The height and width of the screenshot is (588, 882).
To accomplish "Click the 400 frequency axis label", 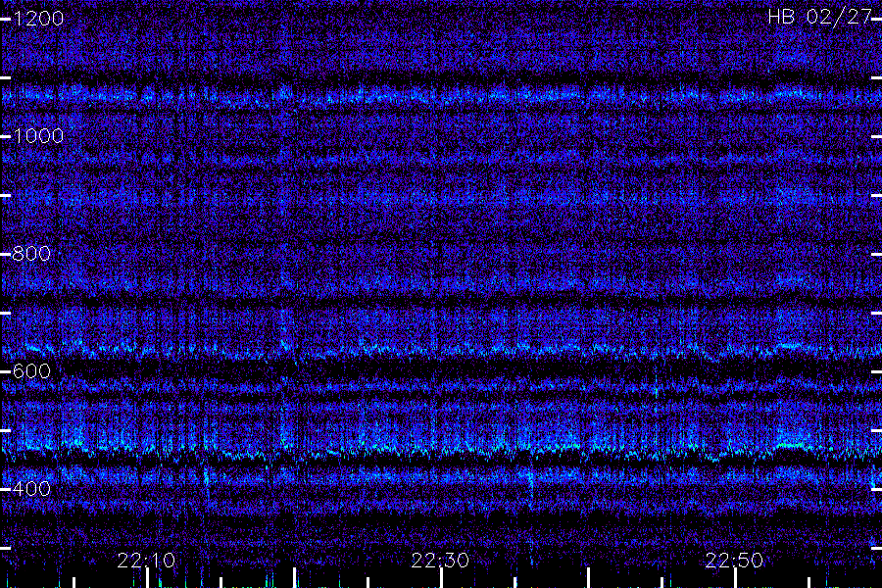I will pyautogui.click(x=31, y=488).
